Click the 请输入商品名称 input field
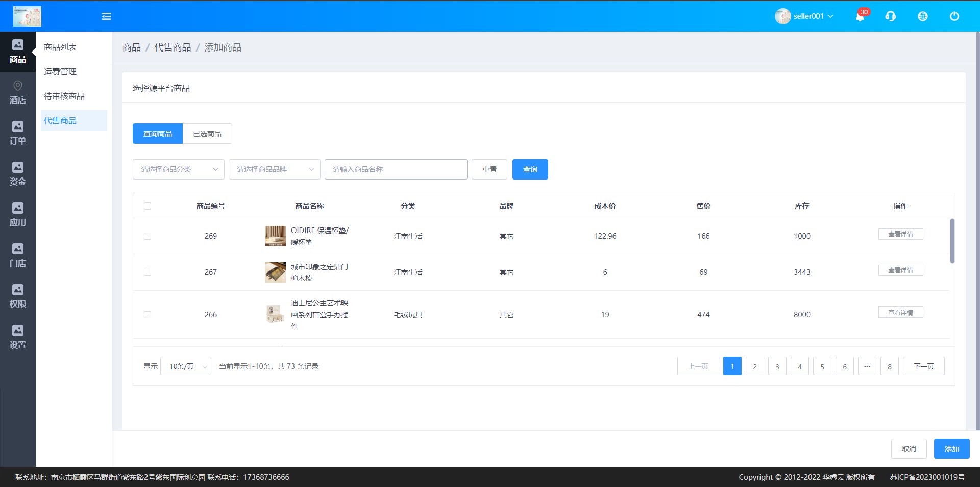 [x=396, y=169]
